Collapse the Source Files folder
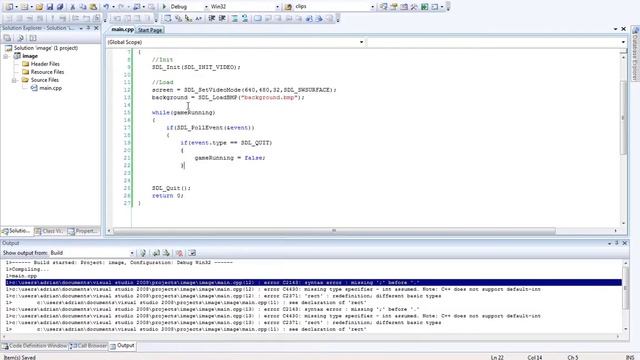The height and width of the screenshot is (360, 640). (14, 80)
